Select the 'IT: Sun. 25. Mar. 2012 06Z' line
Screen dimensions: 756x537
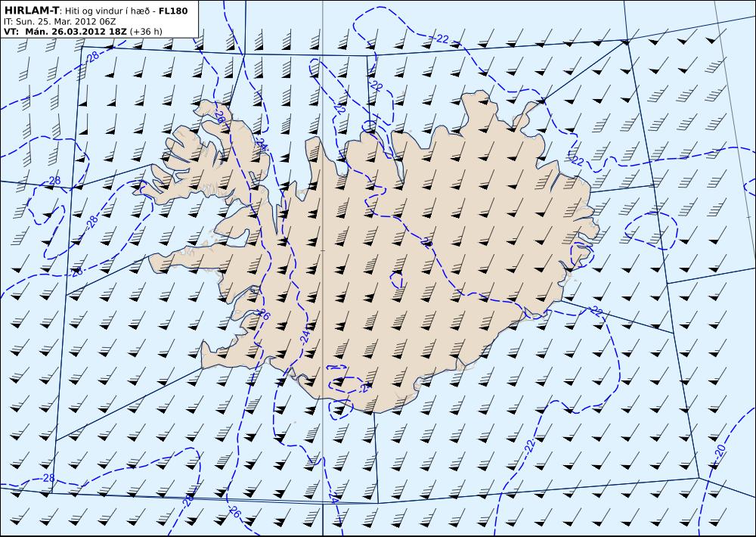coord(60,22)
